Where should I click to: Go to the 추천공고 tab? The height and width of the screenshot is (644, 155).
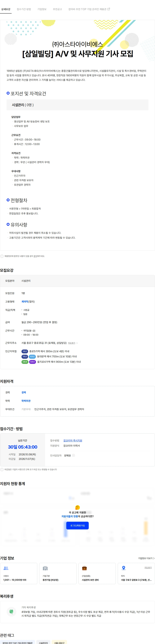(57, 9)
